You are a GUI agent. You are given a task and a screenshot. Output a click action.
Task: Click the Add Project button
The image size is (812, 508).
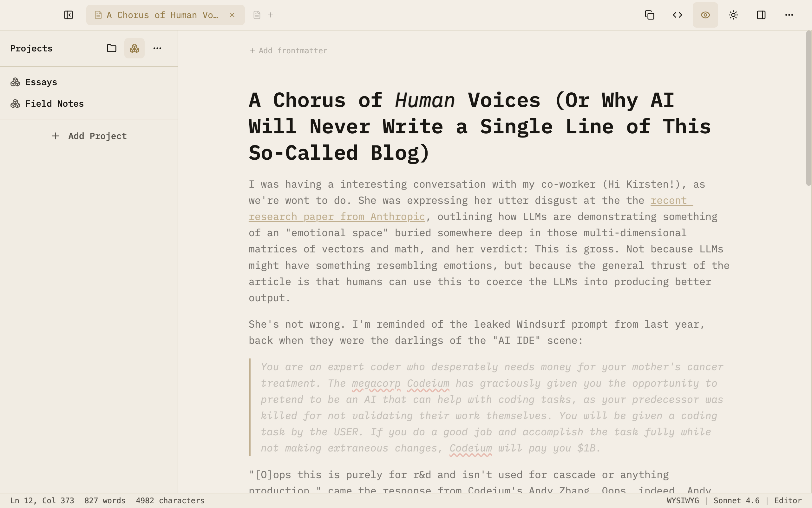(x=89, y=136)
